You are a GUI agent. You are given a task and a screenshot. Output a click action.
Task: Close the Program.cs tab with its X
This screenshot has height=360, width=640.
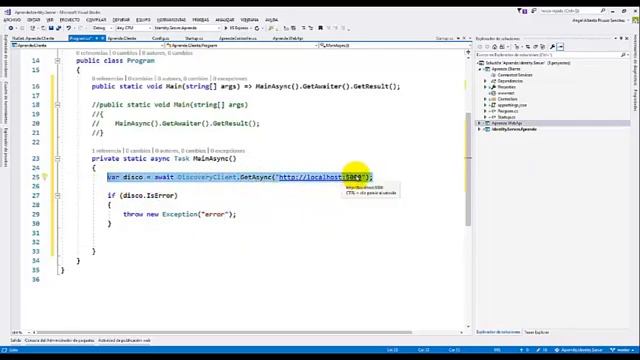[102, 38]
